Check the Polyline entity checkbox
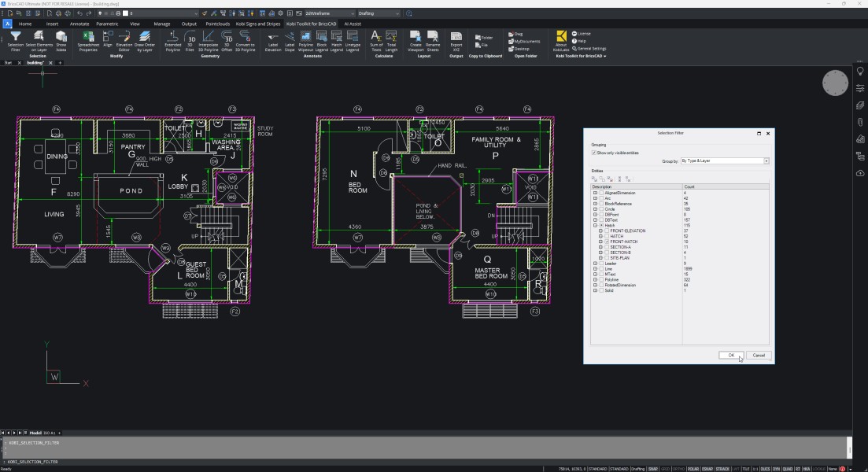The height and width of the screenshot is (472, 868). pyautogui.click(x=601, y=279)
